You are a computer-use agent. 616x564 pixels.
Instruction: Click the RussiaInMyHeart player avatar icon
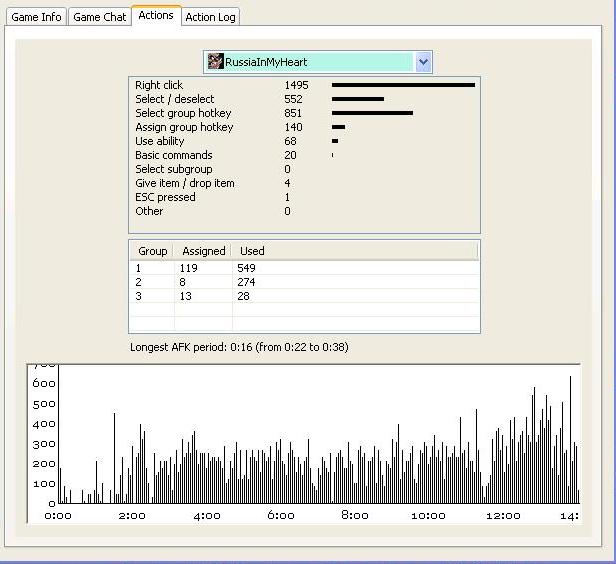tap(215, 62)
